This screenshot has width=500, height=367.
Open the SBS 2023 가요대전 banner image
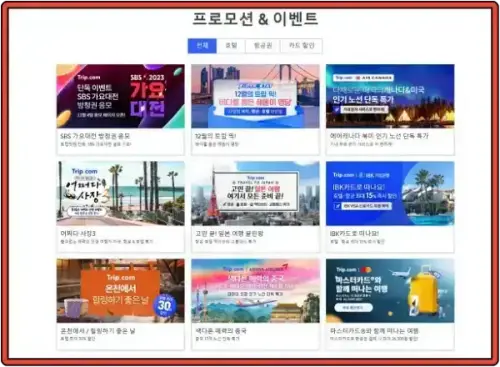120,96
